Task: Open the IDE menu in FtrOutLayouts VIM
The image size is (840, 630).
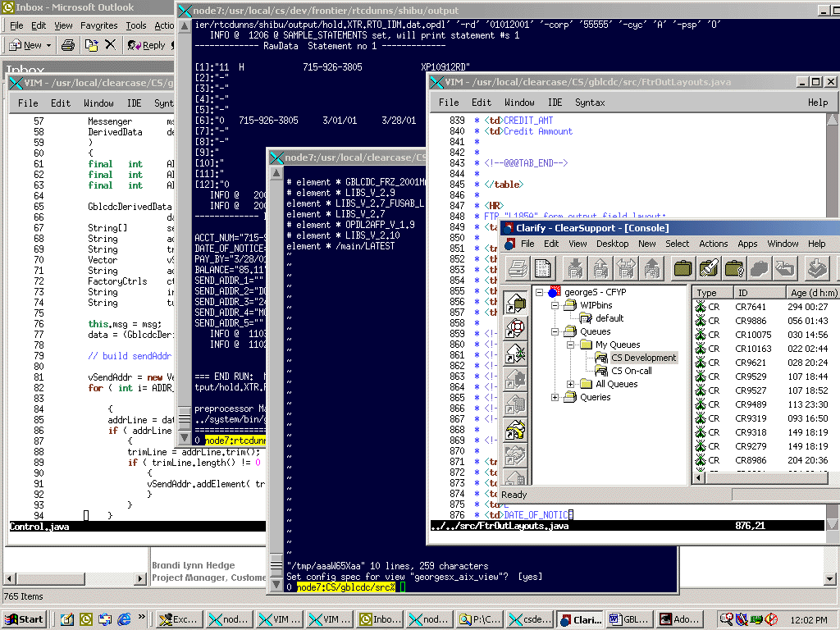Action: tap(555, 103)
